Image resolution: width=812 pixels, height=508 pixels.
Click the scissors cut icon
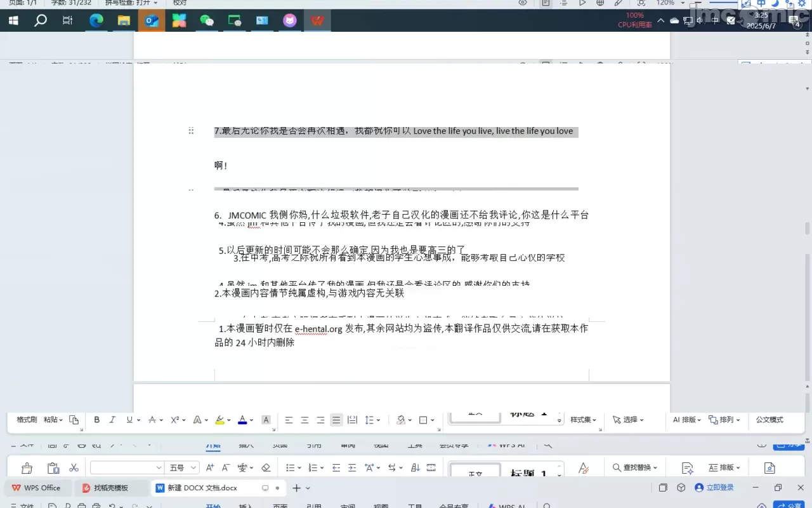74,468
